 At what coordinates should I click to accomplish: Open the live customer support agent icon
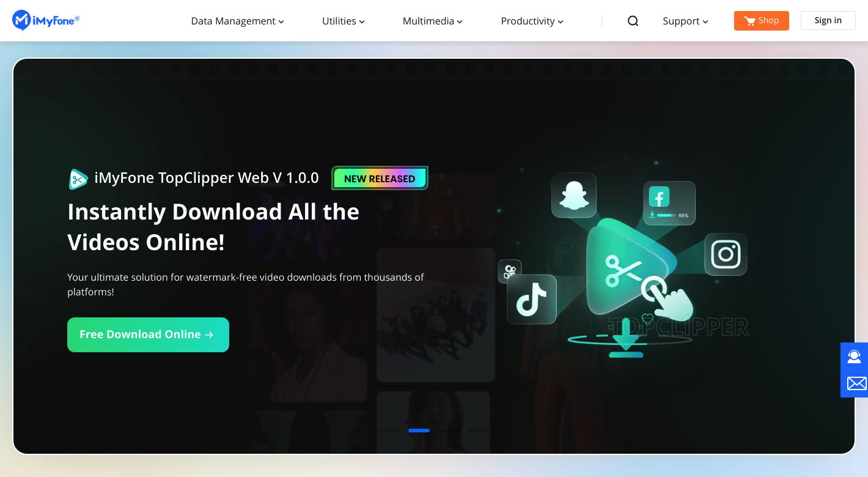coord(854,356)
